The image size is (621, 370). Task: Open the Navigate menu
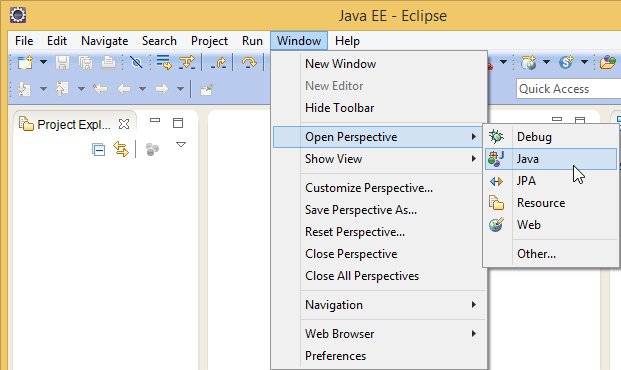[x=105, y=41]
